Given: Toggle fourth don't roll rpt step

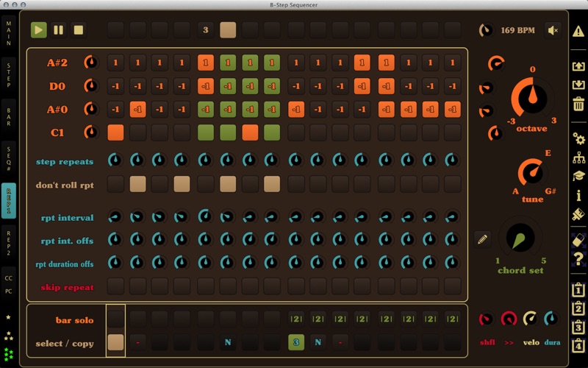Looking at the screenshot, I should 182,185.
